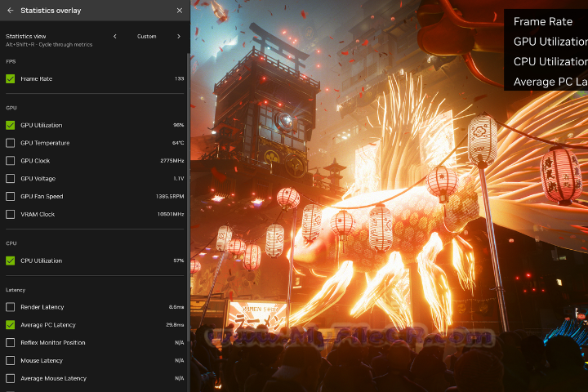Enable the VRAM Clock checkbox
This screenshot has height=392, width=588.
click(x=10, y=214)
